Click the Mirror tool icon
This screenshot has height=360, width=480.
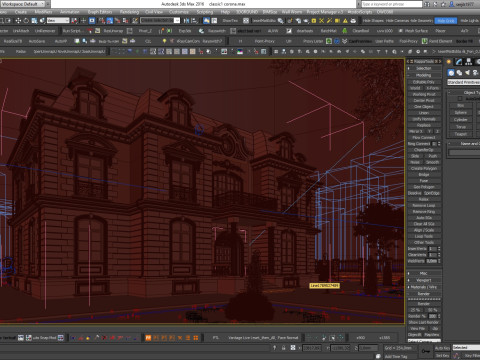(186, 21)
